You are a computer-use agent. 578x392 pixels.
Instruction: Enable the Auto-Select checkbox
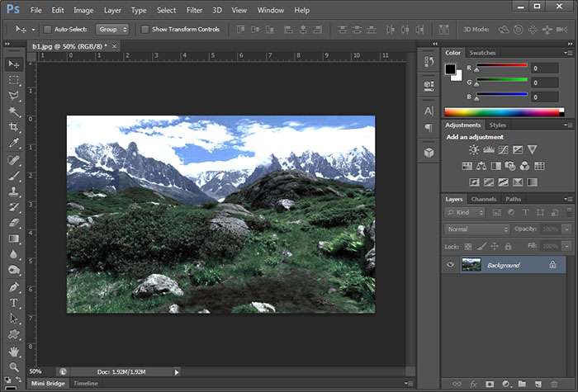coord(47,29)
